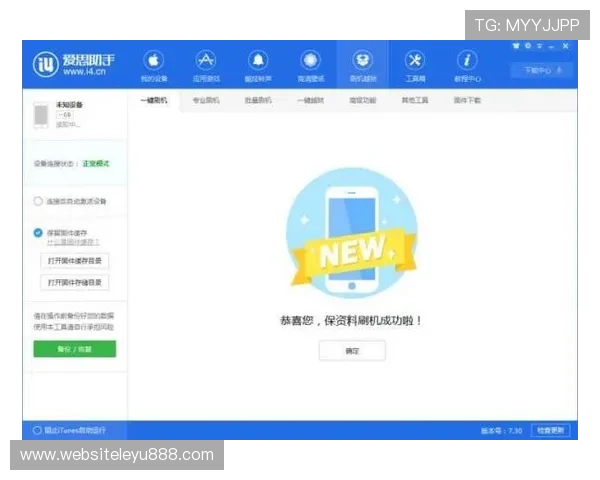Open 教程中心 info icon

467,60
